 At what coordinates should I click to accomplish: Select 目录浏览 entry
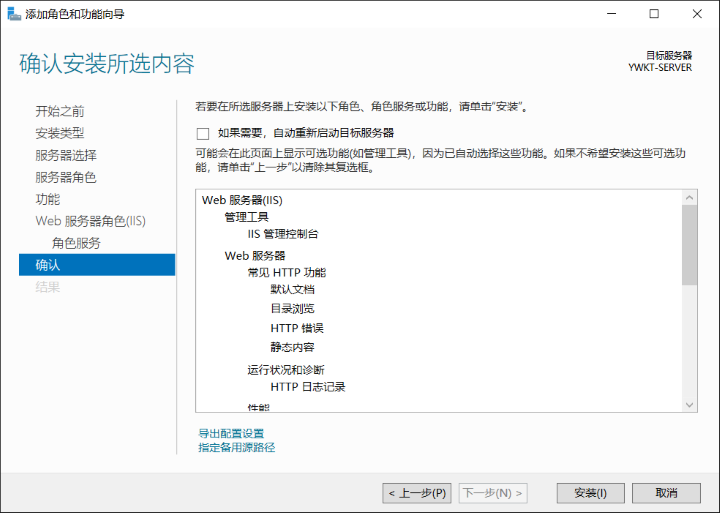click(x=292, y=309)
